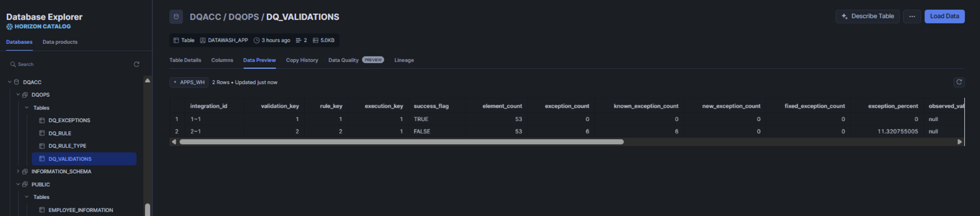980x216 pixels.
Task: Click the 5.0KB storage size icon
Action: point(315,40)
